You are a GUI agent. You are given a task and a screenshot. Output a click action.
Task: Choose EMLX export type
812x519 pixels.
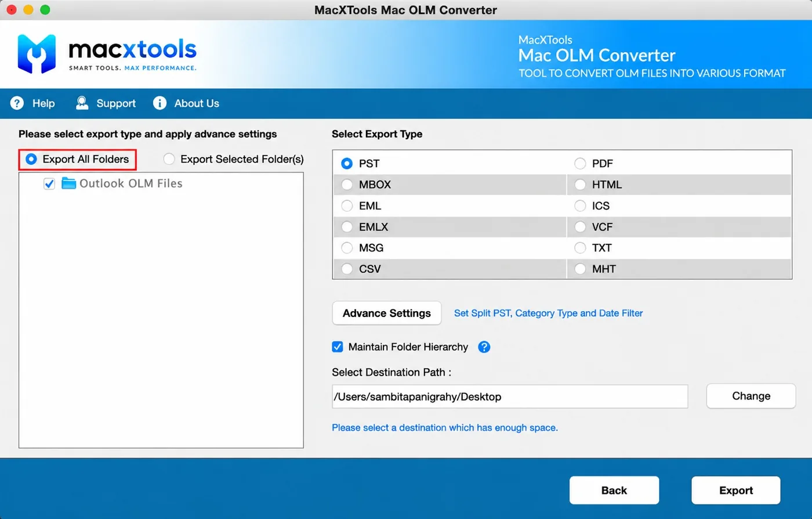pyautogui.click(x=347, y=227)
